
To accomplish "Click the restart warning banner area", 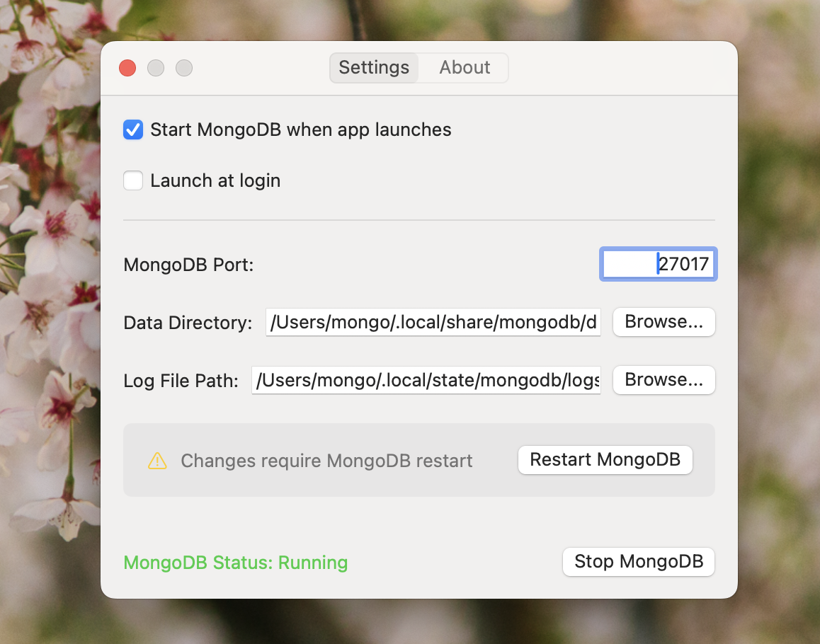I will 419,460.
